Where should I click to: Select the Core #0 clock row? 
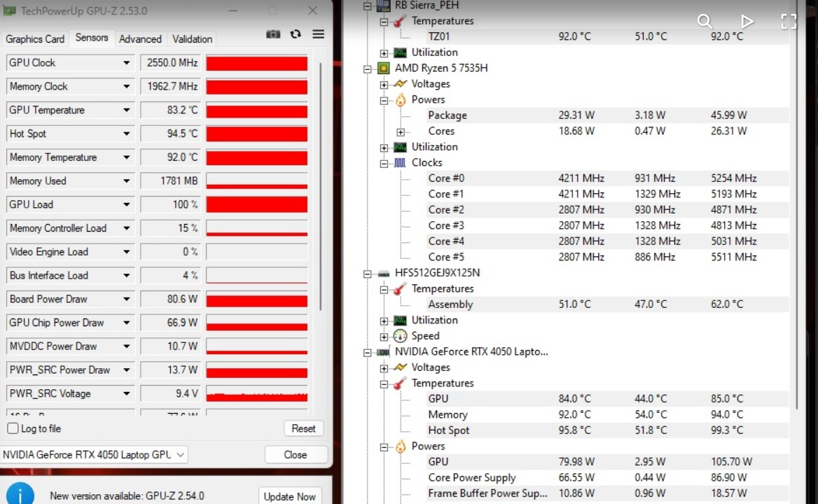[606, 178]
